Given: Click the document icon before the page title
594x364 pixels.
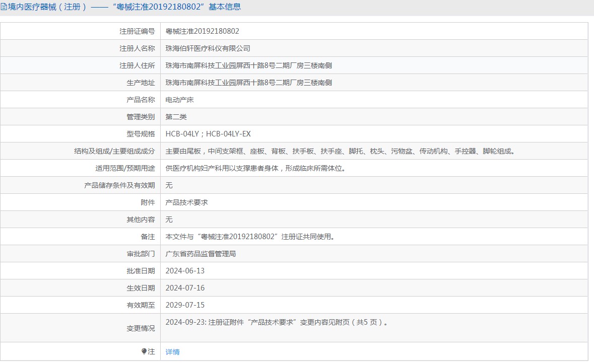Looking at the screenshot, I should [4, 7].
